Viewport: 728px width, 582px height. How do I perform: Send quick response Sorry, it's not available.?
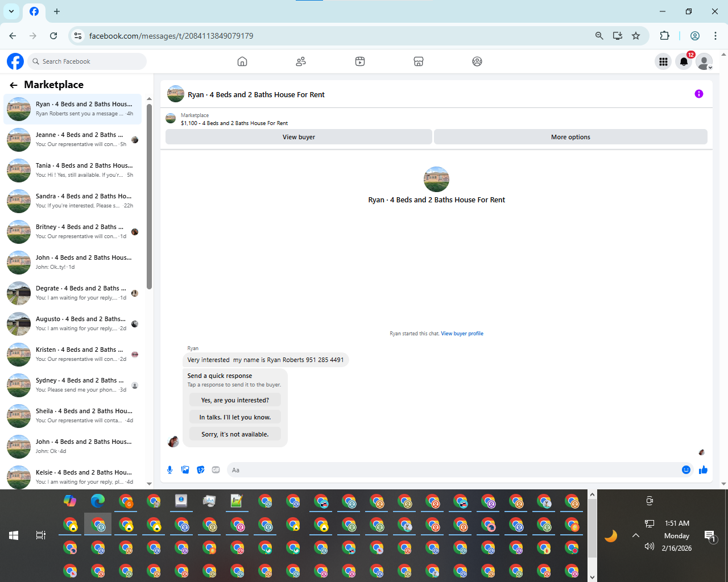pos(235,434)
